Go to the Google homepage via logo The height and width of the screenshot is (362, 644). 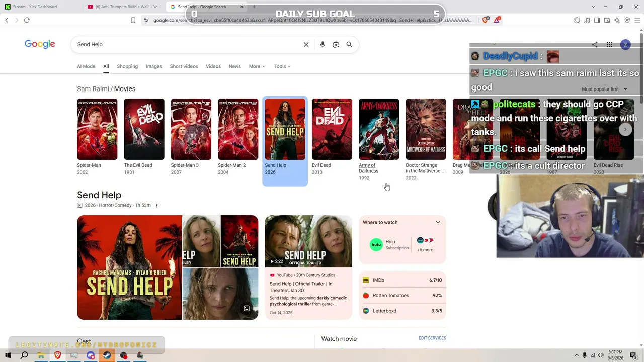(x=40, y=44)
